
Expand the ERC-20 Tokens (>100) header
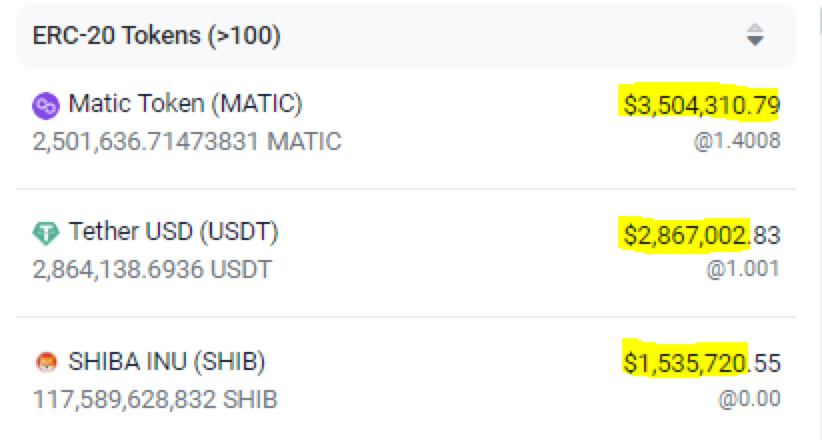pos(406,36)
